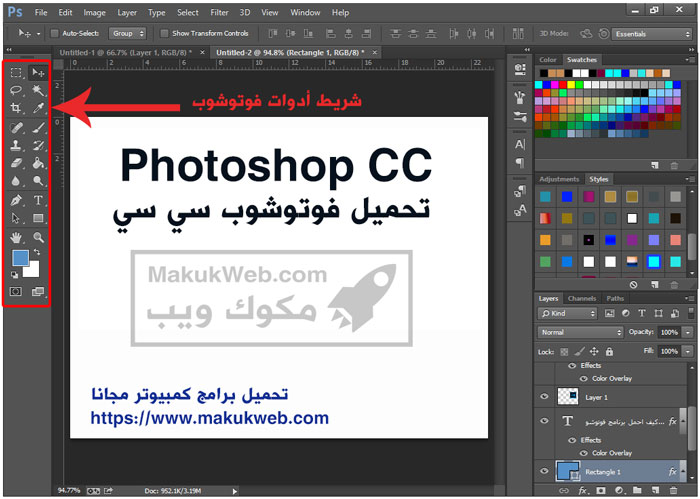The width and height of the screenshot is (700, 499).
Task: Open the Opacity slider arrow
Action: 688,332
